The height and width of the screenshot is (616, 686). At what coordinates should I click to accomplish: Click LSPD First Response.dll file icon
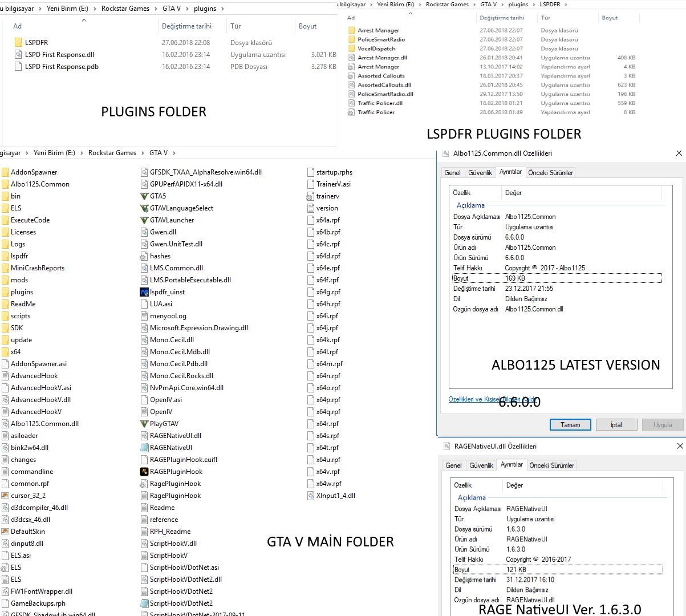click(x=18, y=55)
